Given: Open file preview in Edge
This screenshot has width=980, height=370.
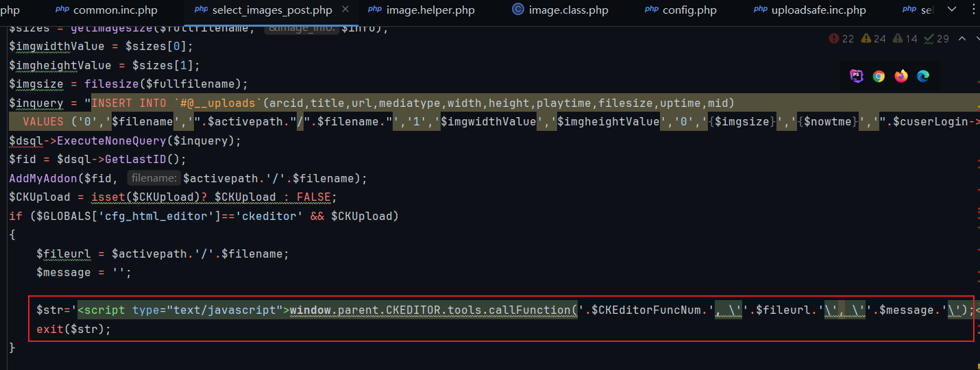Looking at the screenshot, I should (923, 76).
